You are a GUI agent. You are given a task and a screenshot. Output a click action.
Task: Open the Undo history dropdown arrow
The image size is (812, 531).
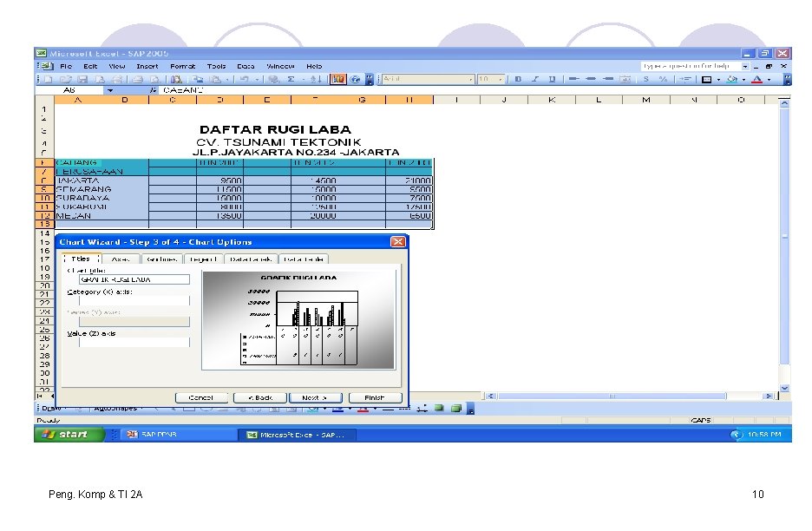coord(256,80)
